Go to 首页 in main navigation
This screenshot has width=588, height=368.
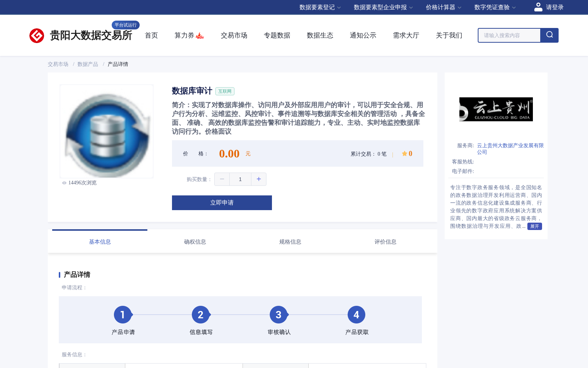click(151, 35)
